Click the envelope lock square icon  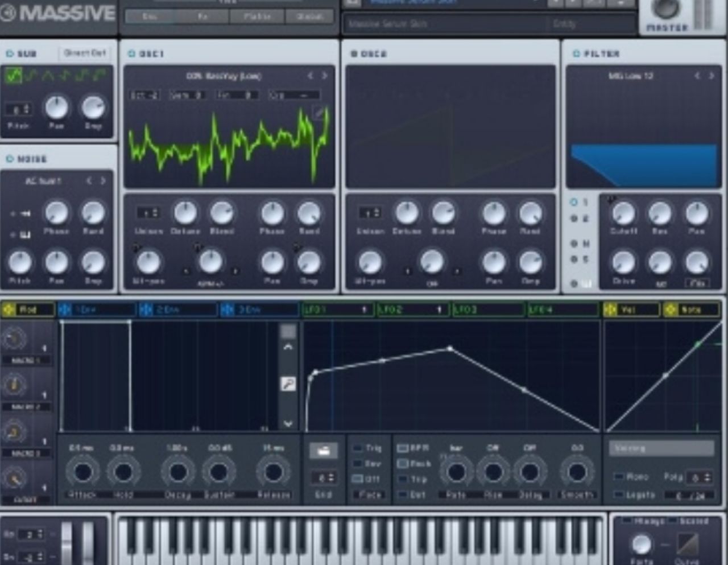(x=288, y=331)
